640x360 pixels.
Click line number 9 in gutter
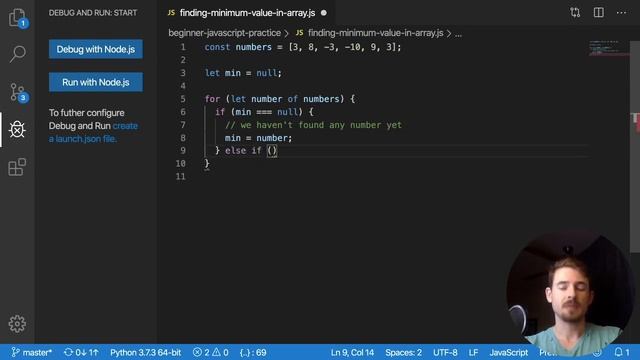tap(183, 151)
